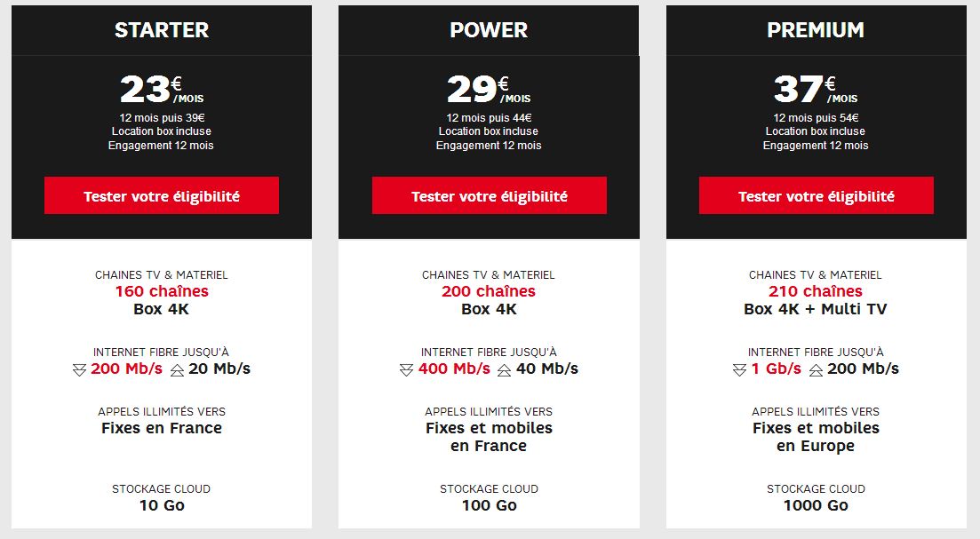Test eligibility for the Power plan

[x=490, y=195]
